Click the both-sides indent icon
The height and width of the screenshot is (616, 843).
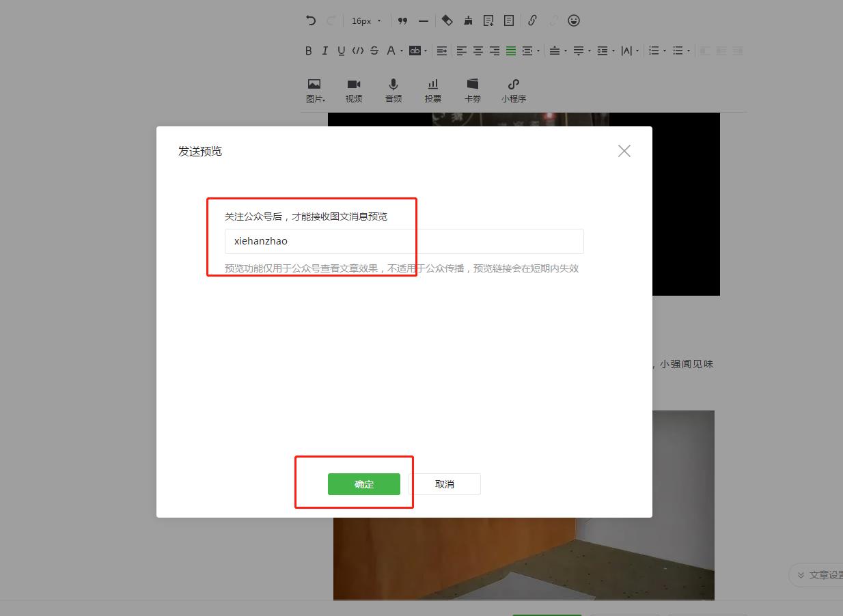pyautogui.click(x=527, y=51)
